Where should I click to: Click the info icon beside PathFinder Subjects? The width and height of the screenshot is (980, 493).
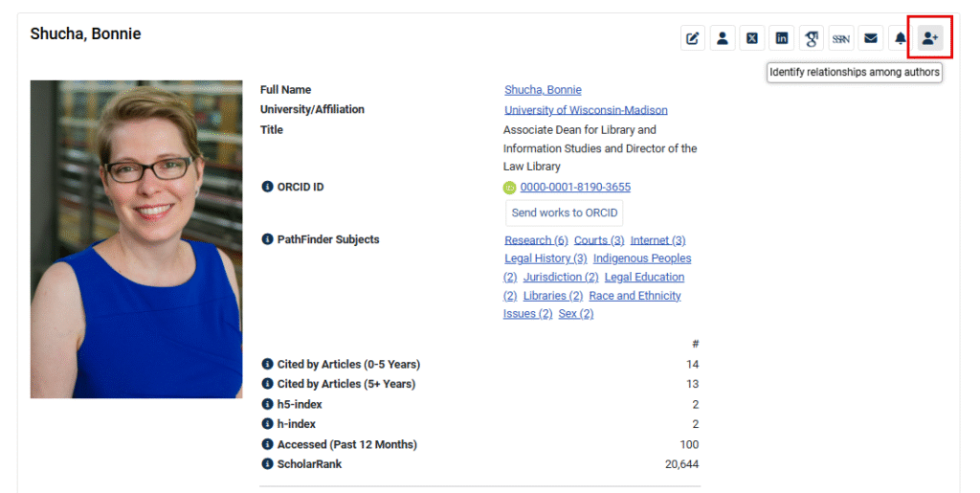[268, 239]
